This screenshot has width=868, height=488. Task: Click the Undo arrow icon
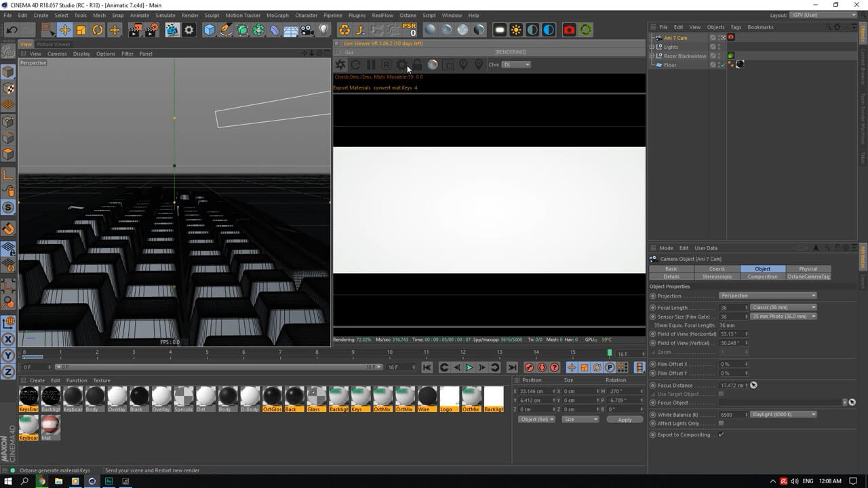[12, 30]
